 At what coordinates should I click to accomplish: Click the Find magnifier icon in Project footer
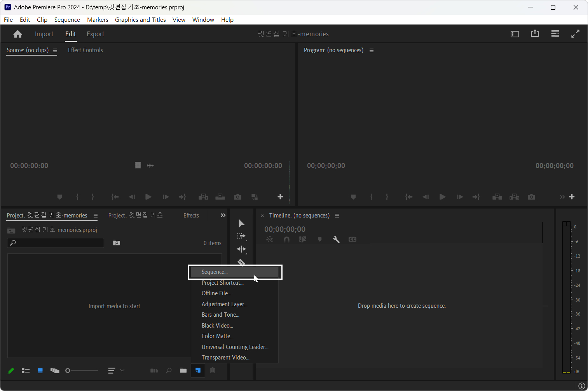pyautogui.click(x=169, y=370)
